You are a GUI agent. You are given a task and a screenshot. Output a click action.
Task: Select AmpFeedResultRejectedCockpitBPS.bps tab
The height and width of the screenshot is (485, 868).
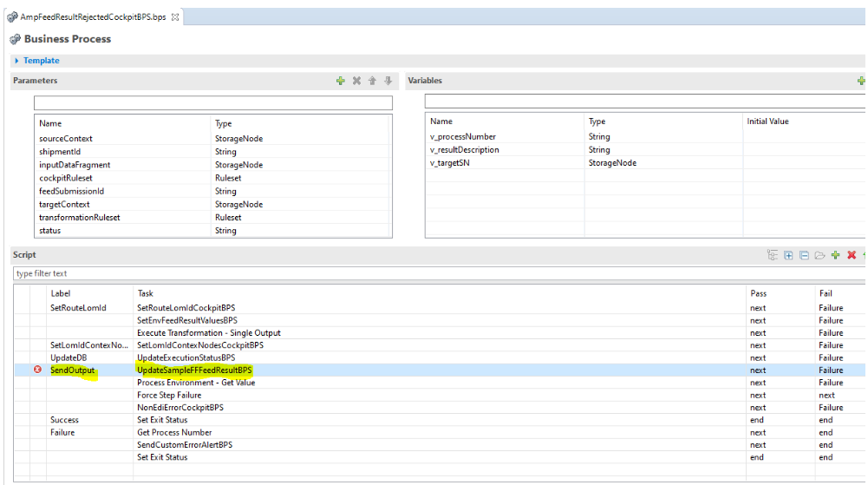[93, 17]
